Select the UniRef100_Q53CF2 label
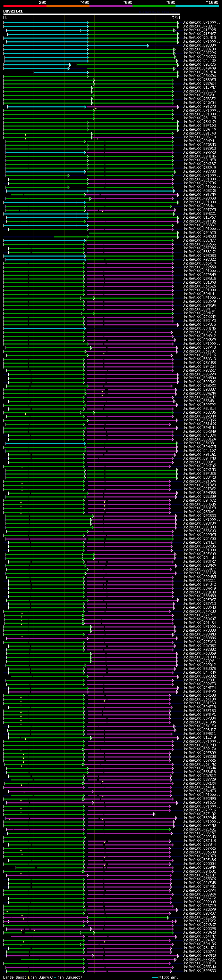Image resolution: width=222 pixels, height=980 pixels. pyautogui.click(x=199, y=99)
